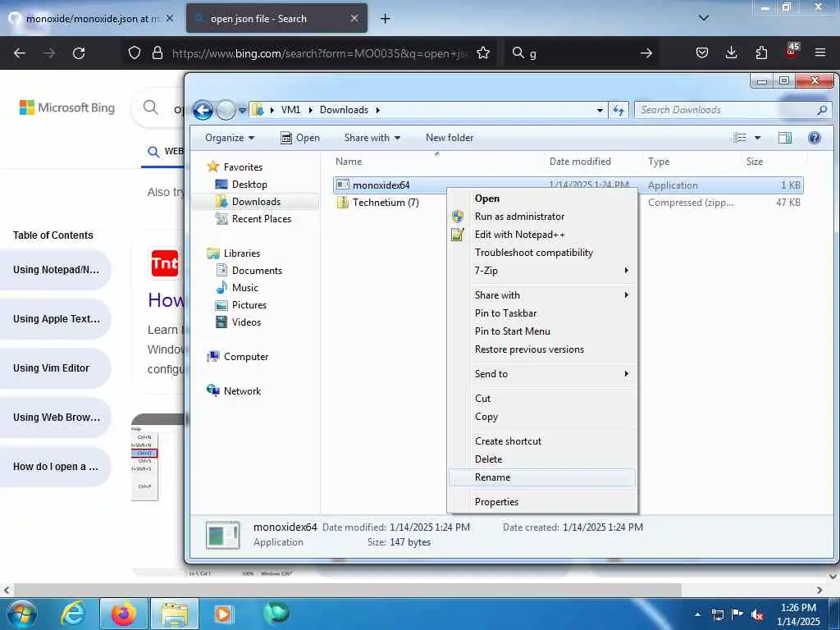Open the view options dropdown arrow
Viewport: 840px width, 630px height.
point(757,138)
